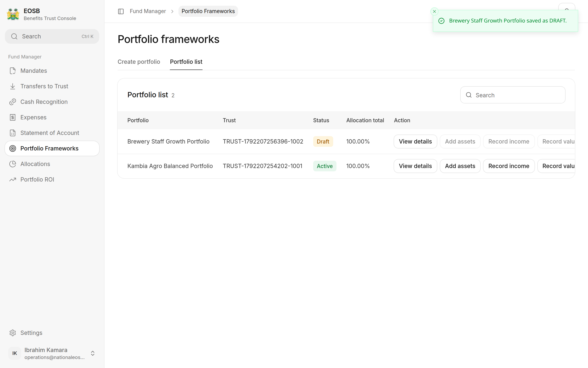This screenshot has width=588, height=368.
Task: Expand the Ibrahim Kamara account switcher
Action: click(92, 353)
